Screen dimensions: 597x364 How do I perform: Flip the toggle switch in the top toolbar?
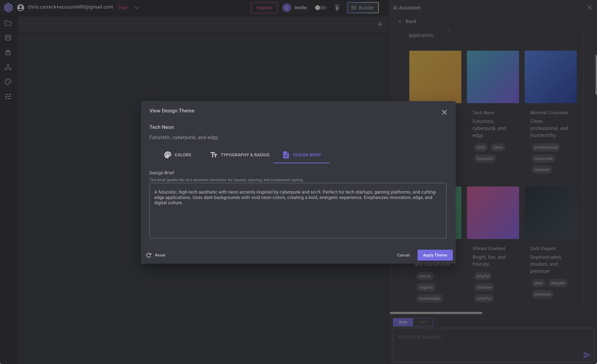click(x=321, y=8)
